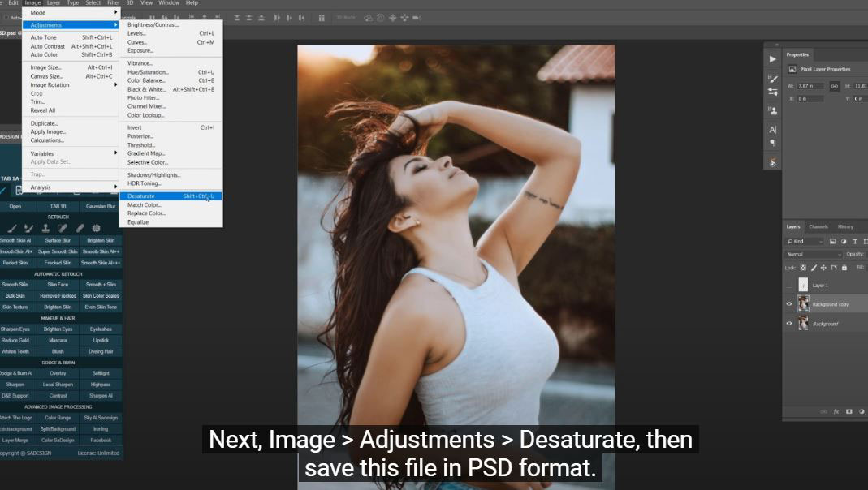
Task: Click Desaturate in the Adjustments submenu
Action: 141,196
